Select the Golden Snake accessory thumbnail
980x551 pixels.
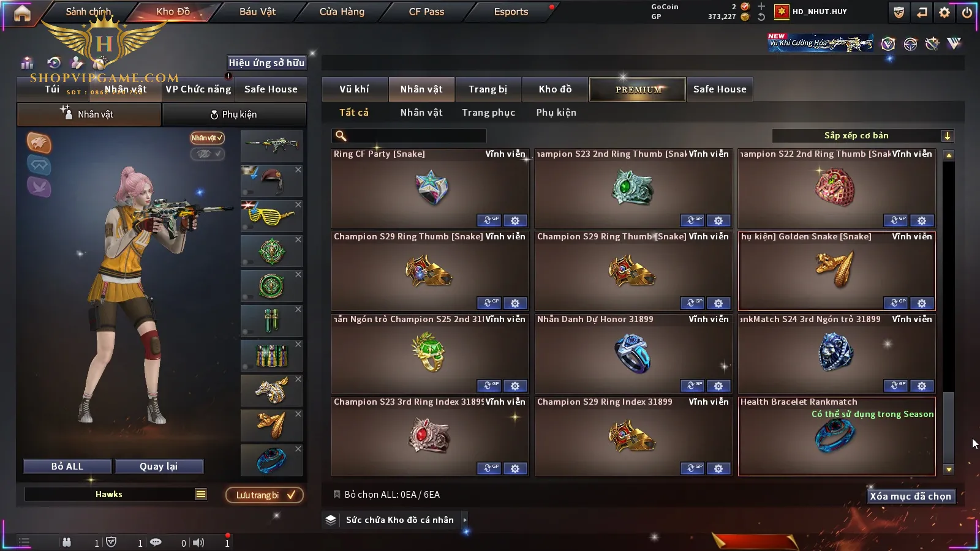[x=835, y=270]
